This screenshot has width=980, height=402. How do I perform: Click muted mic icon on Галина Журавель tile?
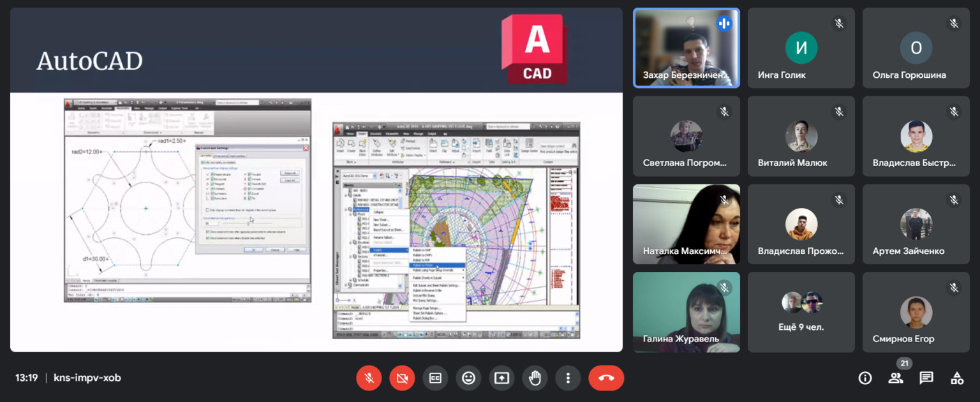point(724,288)
